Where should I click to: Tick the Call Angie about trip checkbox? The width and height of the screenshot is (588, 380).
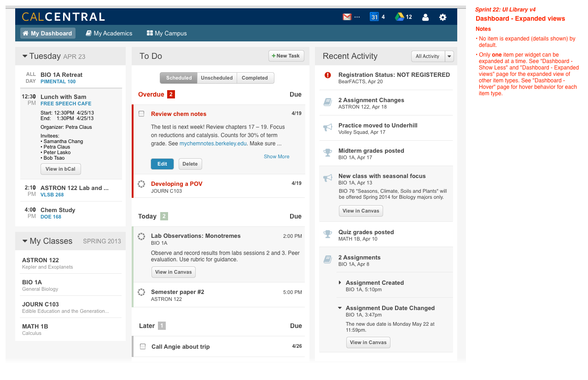tap(143, 346)
